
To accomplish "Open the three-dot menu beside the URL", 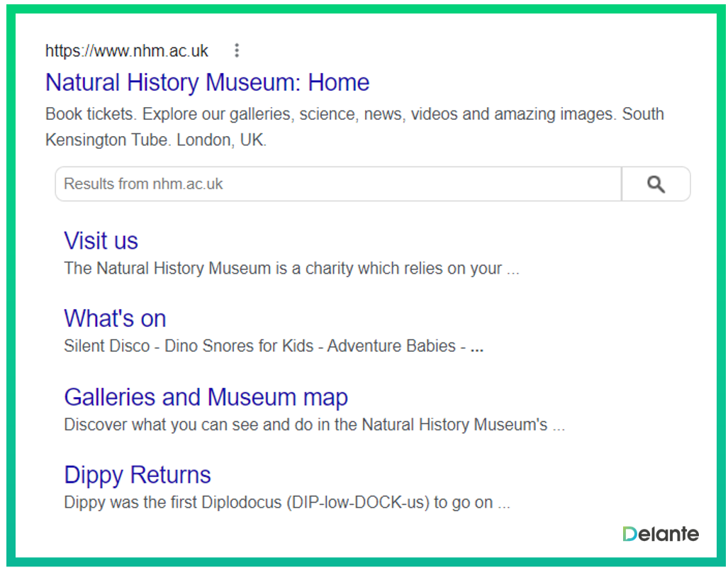I will (x=237, y=50).
